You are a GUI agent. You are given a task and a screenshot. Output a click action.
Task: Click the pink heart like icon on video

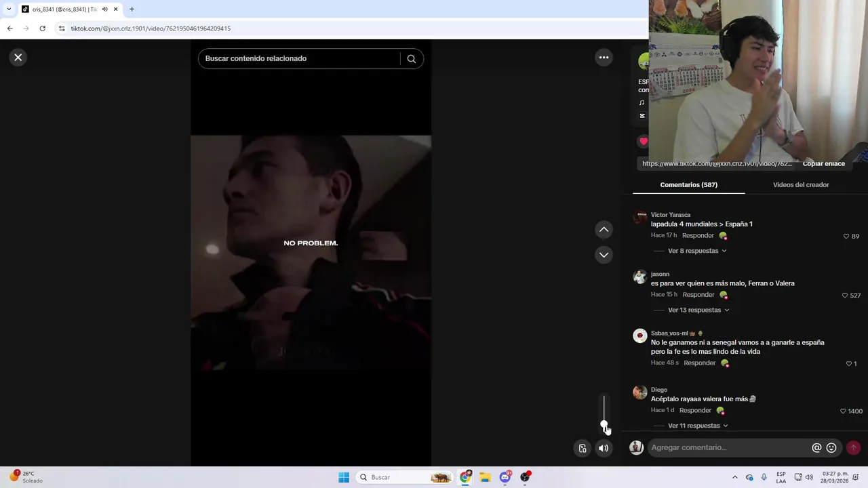pos(643,142)
